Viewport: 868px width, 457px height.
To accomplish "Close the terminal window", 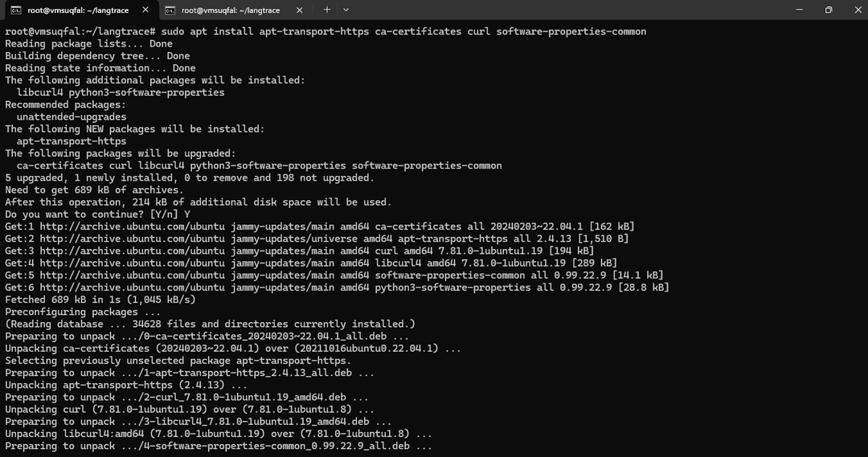I will (854, 10).
